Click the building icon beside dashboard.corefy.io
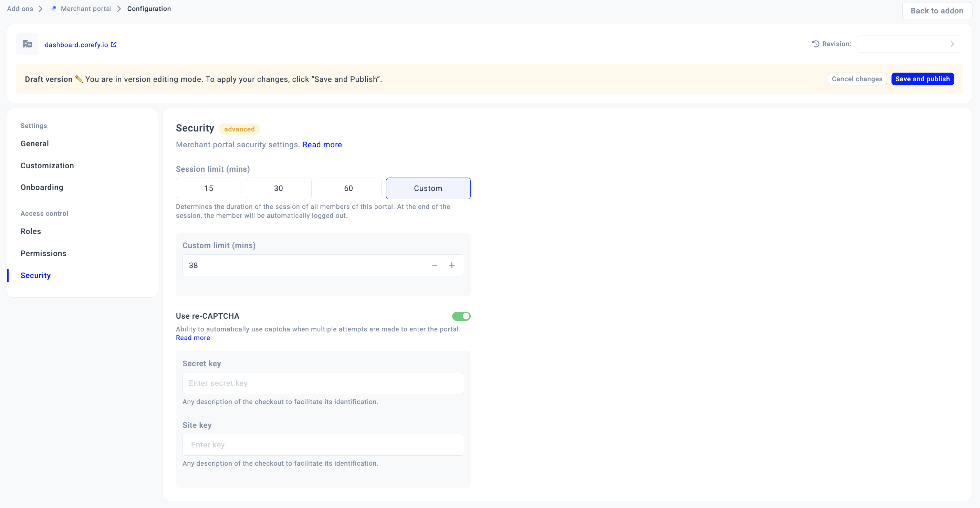This screenshot has width=980, height=508. tap(27, 44)
